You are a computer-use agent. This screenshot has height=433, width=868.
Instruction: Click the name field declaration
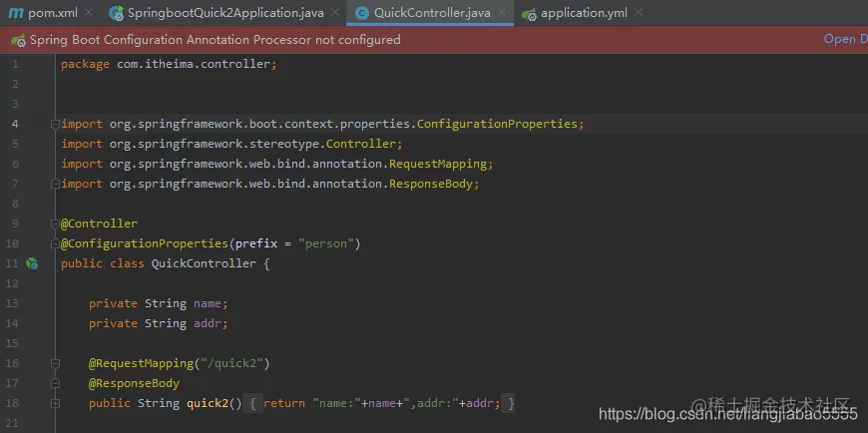[159, 303]
